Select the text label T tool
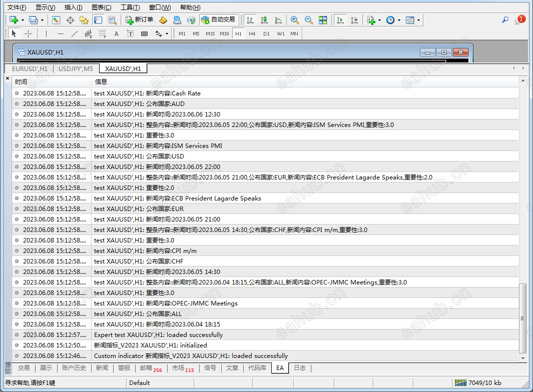This screenshot has height=392, width=533. pyautogui.click(x=130, y=33)
